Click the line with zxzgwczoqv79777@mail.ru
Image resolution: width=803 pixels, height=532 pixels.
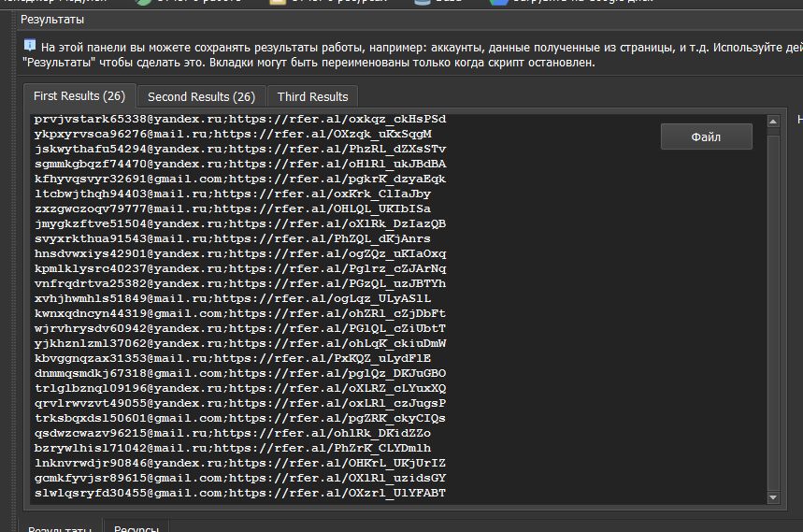pos(233,208)
